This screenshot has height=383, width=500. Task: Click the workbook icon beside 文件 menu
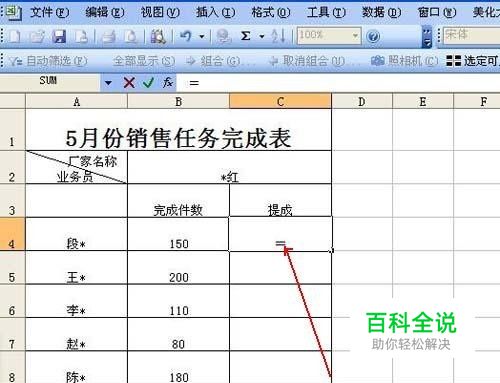coord(14,13)
